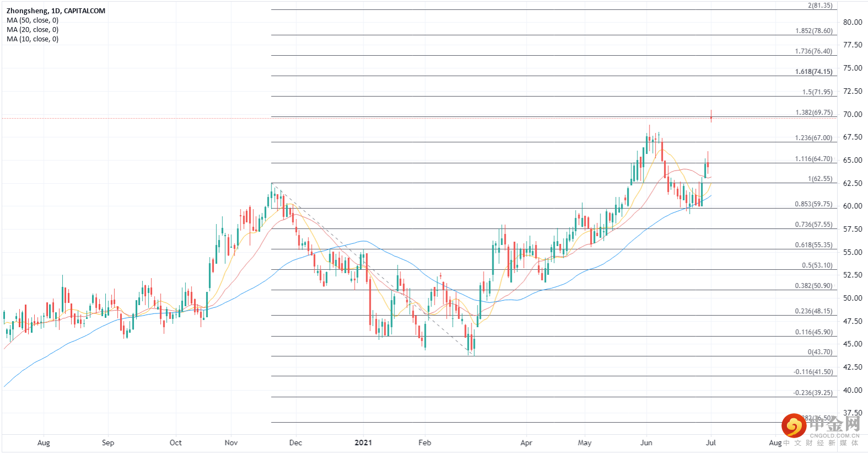
Task: Select 67.50 on the price axis
Action: (x=853, y=137)
